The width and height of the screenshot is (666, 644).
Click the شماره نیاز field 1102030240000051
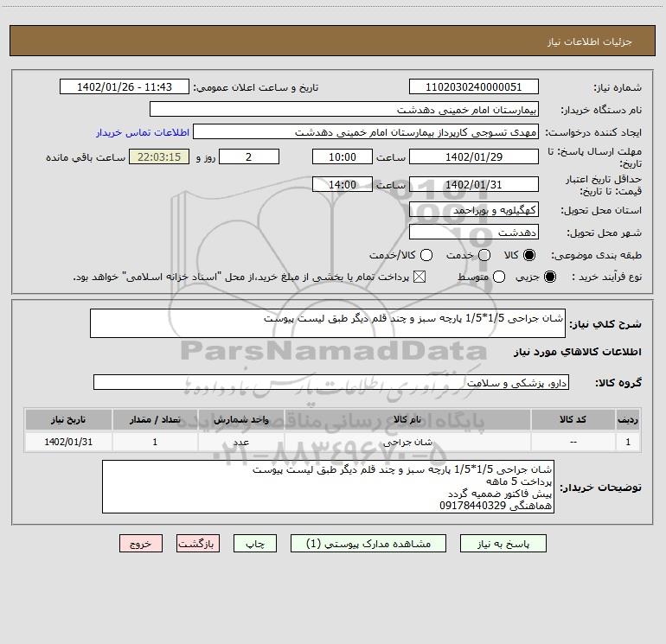474,87
